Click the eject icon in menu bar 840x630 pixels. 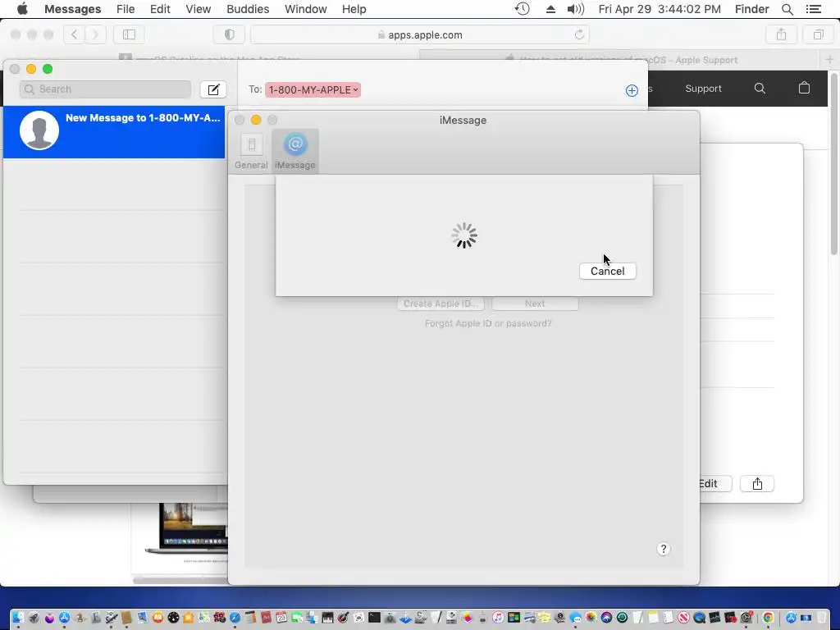550,9
